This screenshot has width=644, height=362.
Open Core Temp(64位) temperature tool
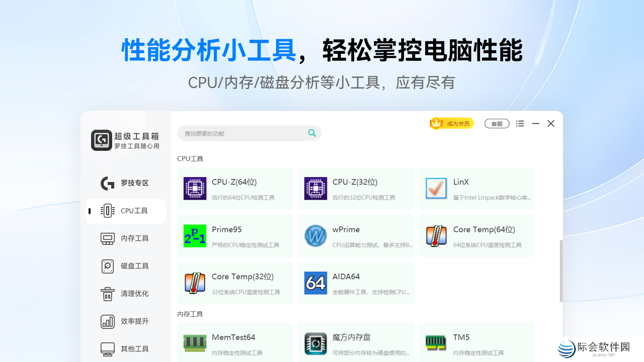(476, 235)
